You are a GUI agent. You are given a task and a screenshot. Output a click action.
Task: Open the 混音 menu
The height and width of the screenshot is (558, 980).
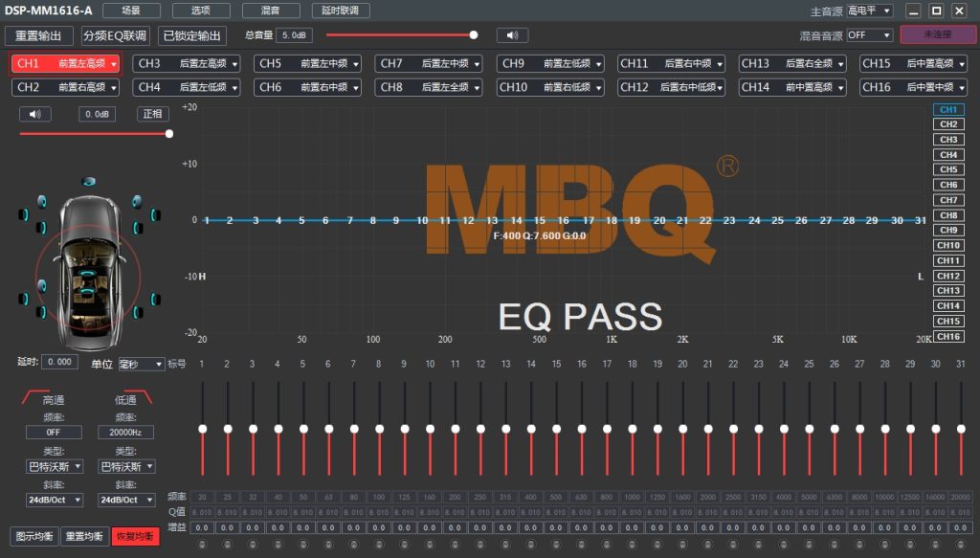click(x=271, y=11)
